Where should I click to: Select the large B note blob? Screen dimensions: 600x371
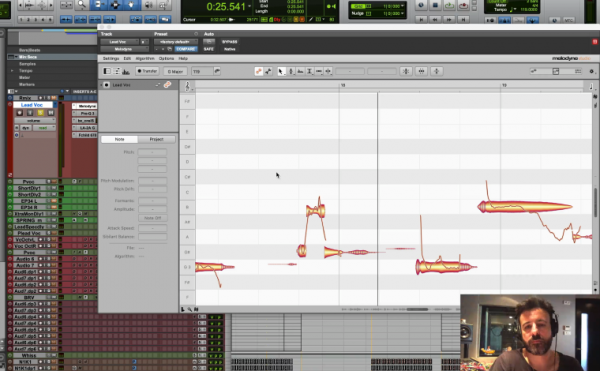click(x=525, y=207)
